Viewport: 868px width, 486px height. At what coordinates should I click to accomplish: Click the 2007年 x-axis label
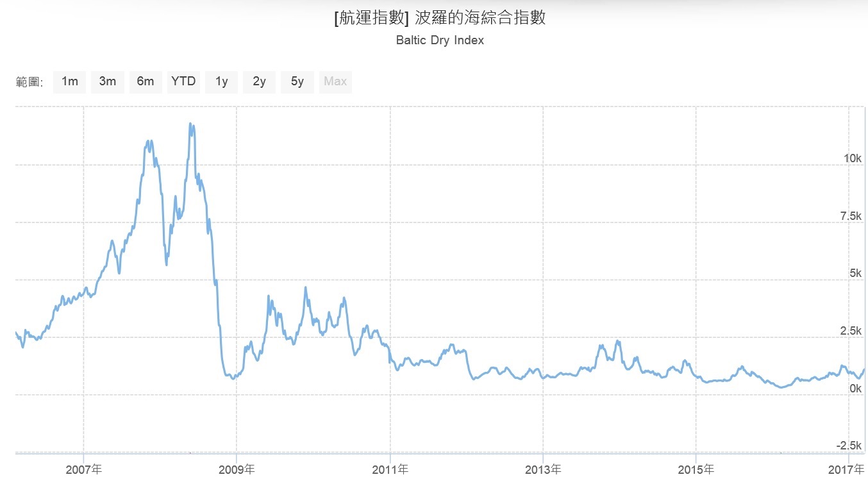click(x=83, y=470)
